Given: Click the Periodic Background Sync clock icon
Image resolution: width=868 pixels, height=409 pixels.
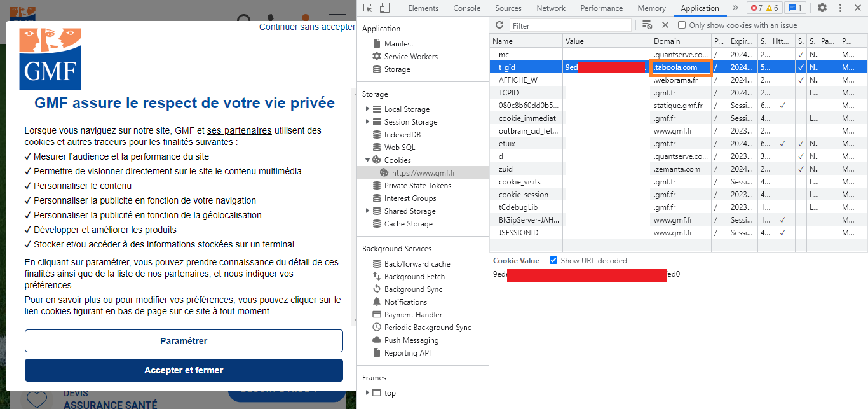Looking at the screenshot, I should click(377, 328).
